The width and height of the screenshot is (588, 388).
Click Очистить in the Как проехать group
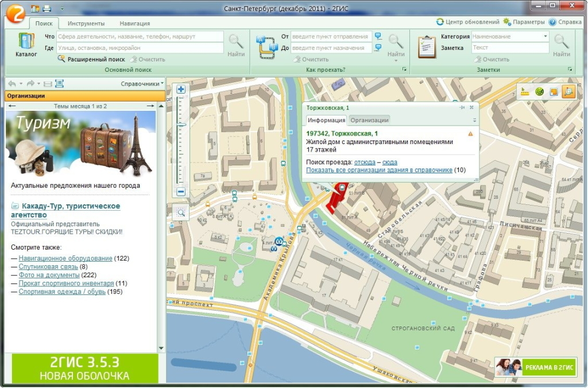[x=311, y=59]
